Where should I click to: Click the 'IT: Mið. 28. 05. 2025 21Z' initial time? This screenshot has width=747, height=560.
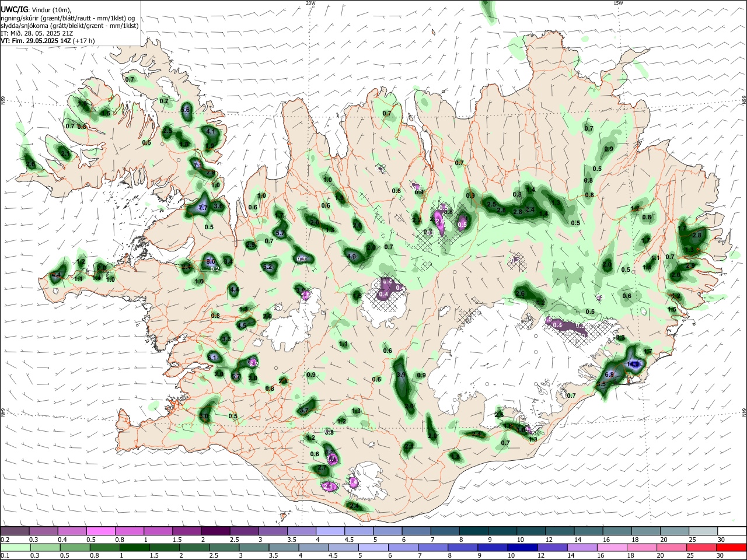click(x=37, y=33)
